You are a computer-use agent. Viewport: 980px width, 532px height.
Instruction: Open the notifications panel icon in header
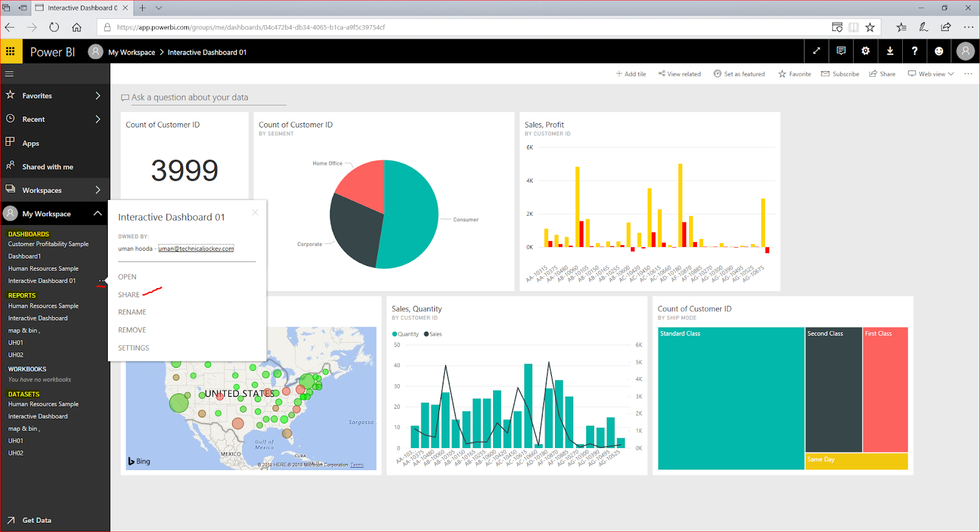841,51
